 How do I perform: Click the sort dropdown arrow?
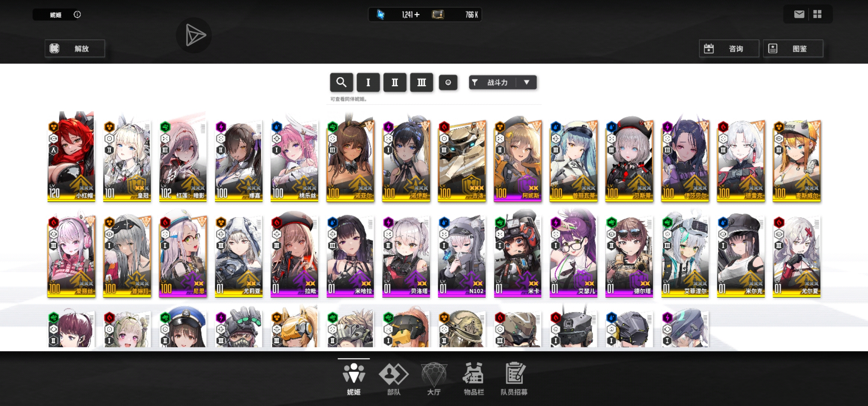coord(526,82)
